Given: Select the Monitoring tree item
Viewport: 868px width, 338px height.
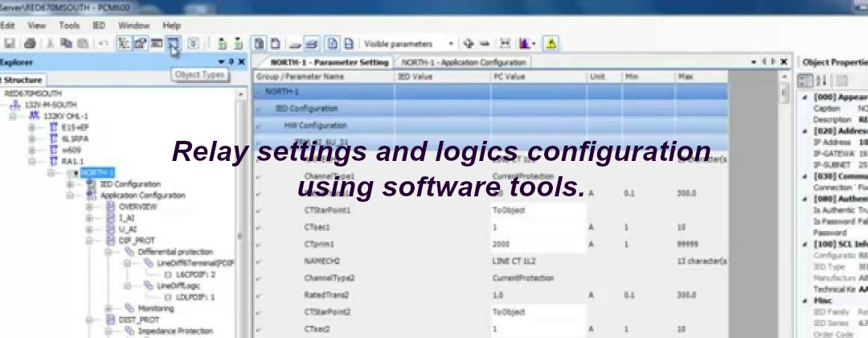Looking at the screenshot, I should (156, 308).
